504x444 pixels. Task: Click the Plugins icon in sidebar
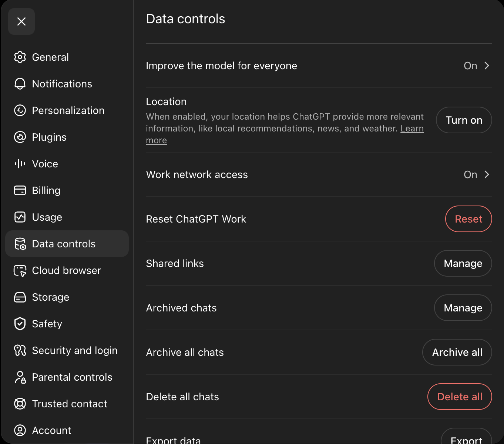[x=20, y=137]
